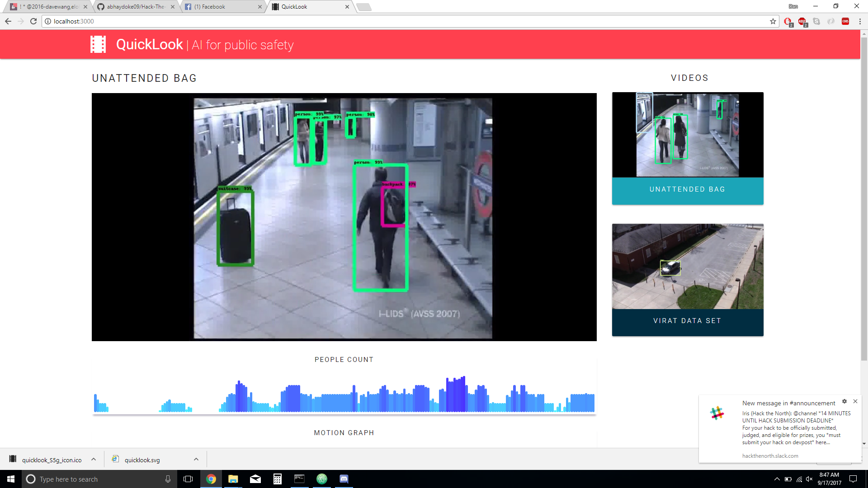The height and width of the screenshot is (488, 868).
Task: Expand quicklook.svg download options
Action: pos(196,460)
